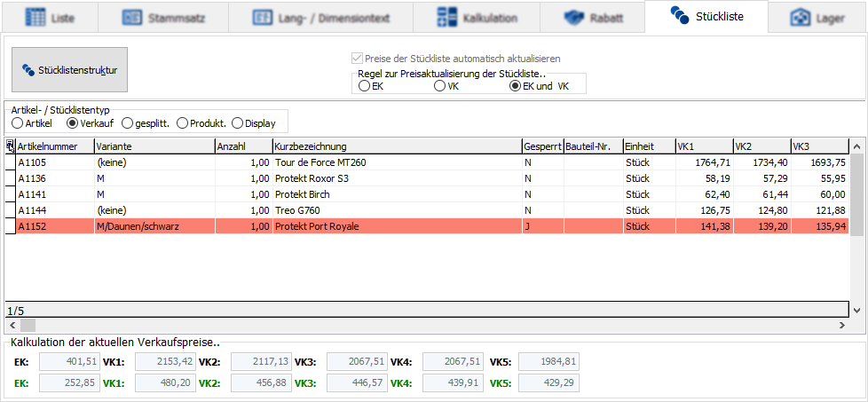Click the 1764,71 VK1 price cell
Screen dimensions: 868x402
pyautogui.click(x=704, y=162)
